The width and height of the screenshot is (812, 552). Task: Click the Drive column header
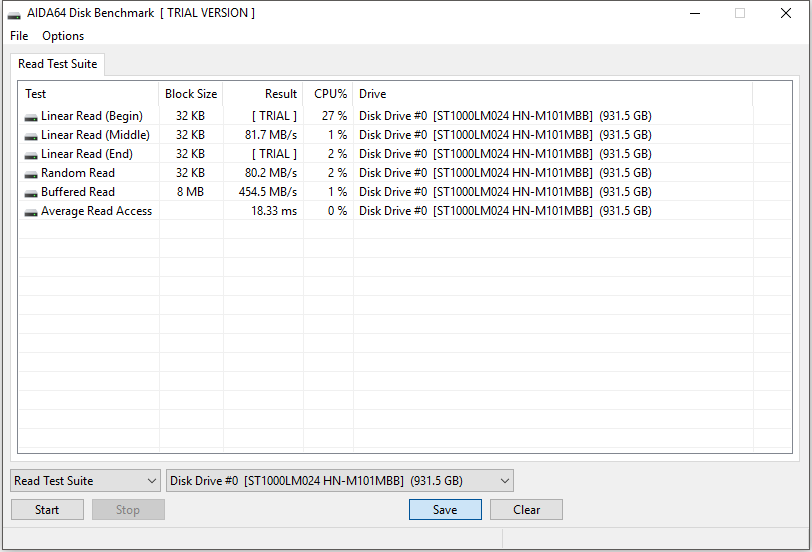pyautogui.click(x=553, y=94)
